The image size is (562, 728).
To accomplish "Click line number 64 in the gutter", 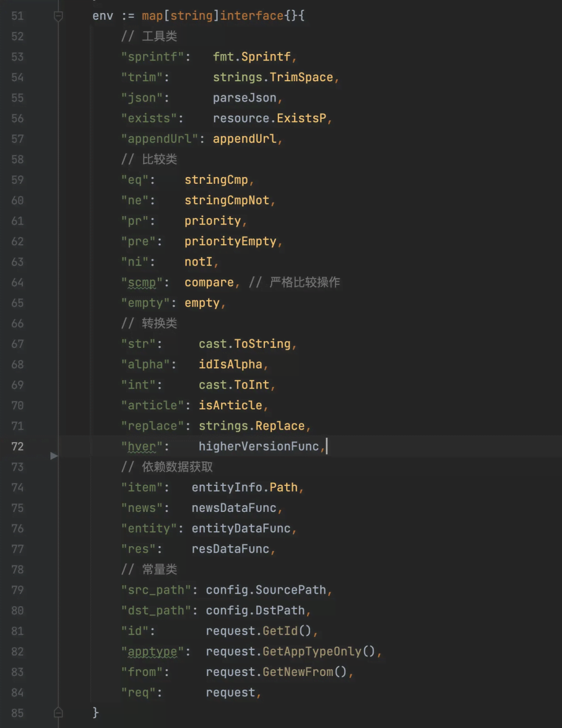I will pyautogui.click(x=18, y=282).
